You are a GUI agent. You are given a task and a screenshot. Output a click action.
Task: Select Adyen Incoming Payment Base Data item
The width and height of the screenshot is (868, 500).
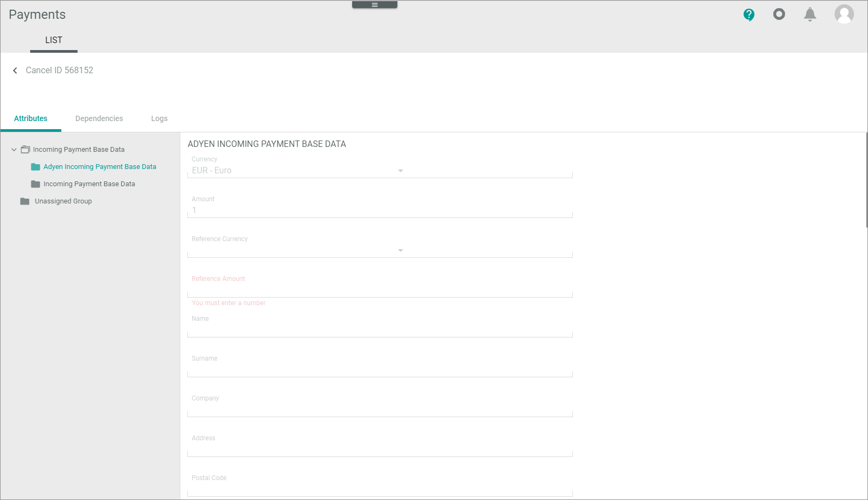coord(100,167)
